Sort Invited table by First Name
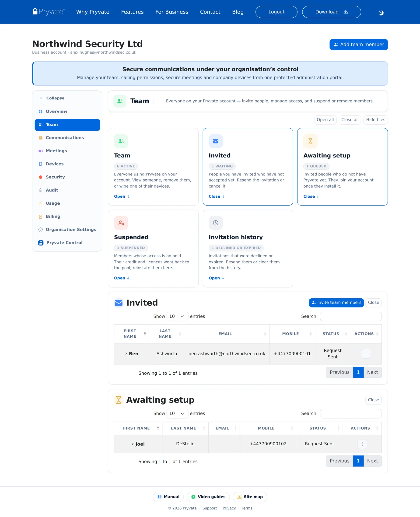Viewport: 420px width, 517px height. click(132, 334)
